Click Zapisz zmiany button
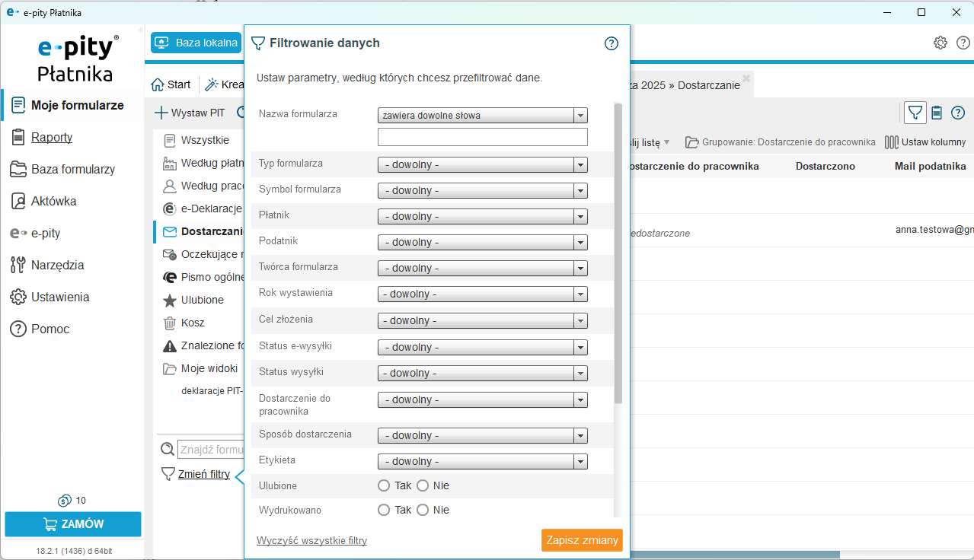974x560 pixels. (x=582, y=540)
